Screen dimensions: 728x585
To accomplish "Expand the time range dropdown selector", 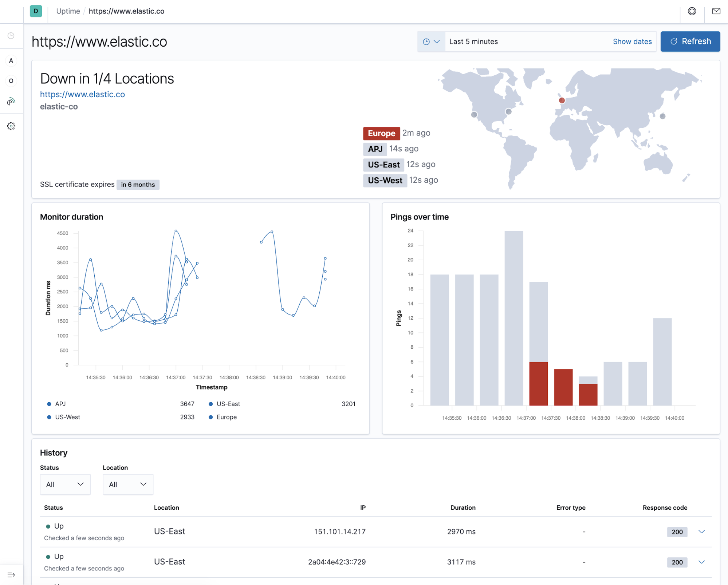I will [x=430, y=41].
